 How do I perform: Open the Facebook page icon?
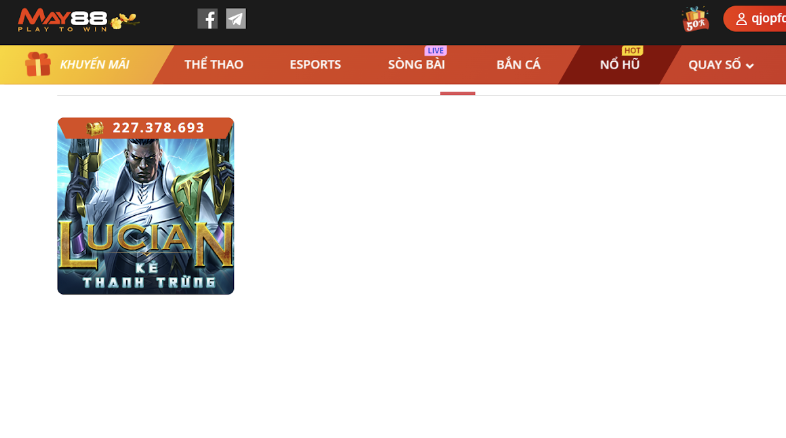point(207,19)
